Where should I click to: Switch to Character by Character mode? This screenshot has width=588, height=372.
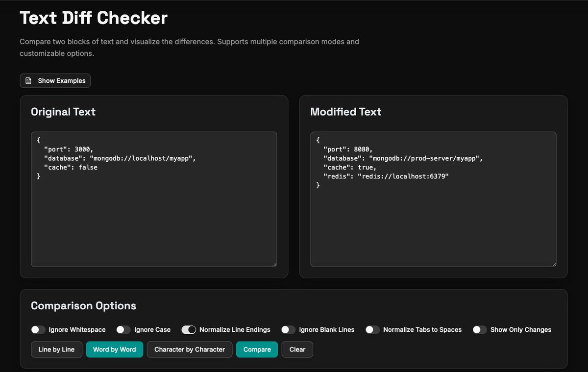click(x=190, y=349)
